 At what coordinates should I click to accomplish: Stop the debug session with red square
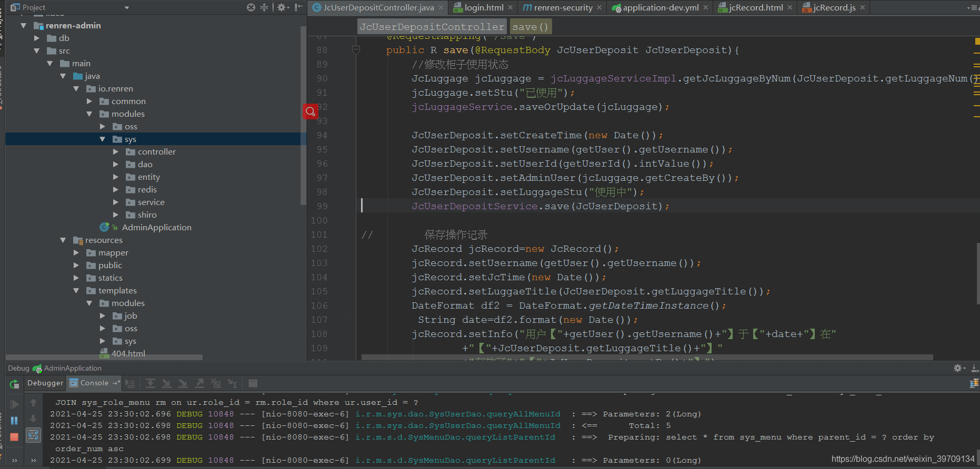[x=14, y=437]
